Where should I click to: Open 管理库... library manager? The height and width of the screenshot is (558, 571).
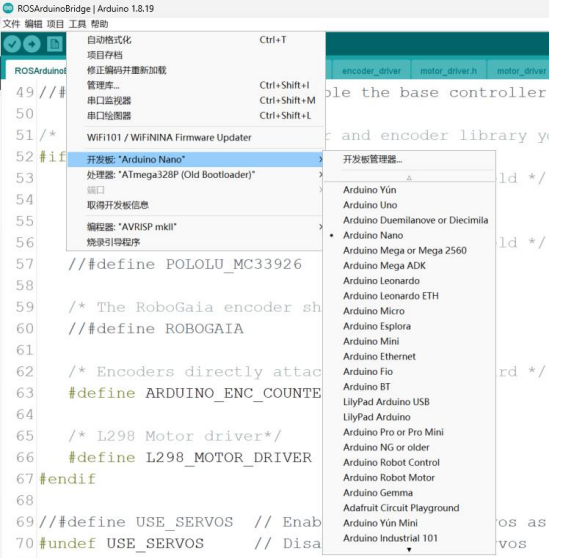click(x=196, y=85)
